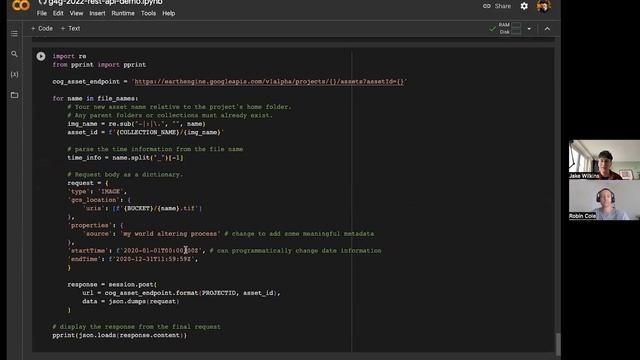Click the 'uris' BUCKET line

(x=142, y=209)
